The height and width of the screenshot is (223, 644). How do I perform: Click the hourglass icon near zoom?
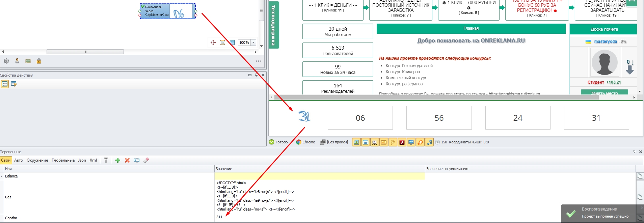pos(222,43)
